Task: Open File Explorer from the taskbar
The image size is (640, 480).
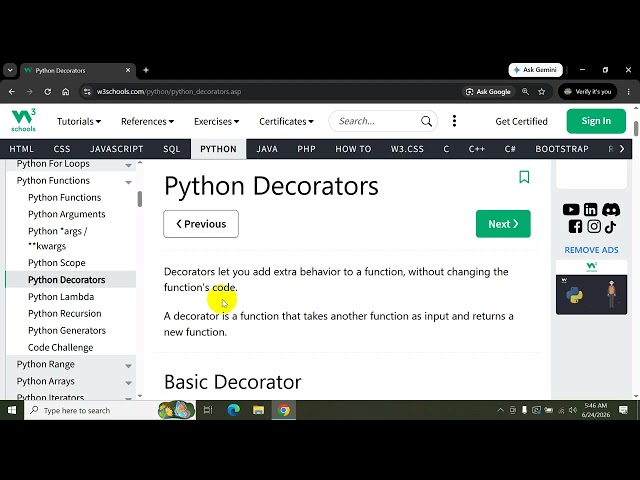Action: coord(258,410)
